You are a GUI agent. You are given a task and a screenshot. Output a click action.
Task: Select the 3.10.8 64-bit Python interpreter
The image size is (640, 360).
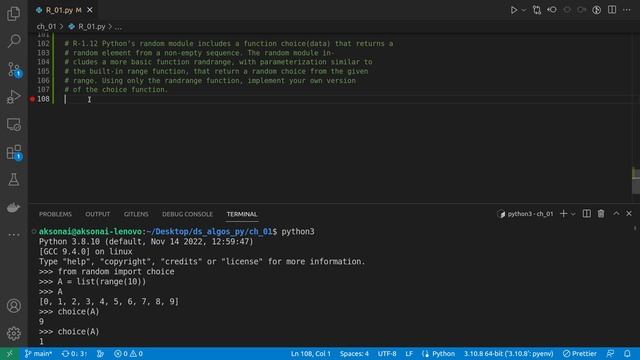click(509, 353)
